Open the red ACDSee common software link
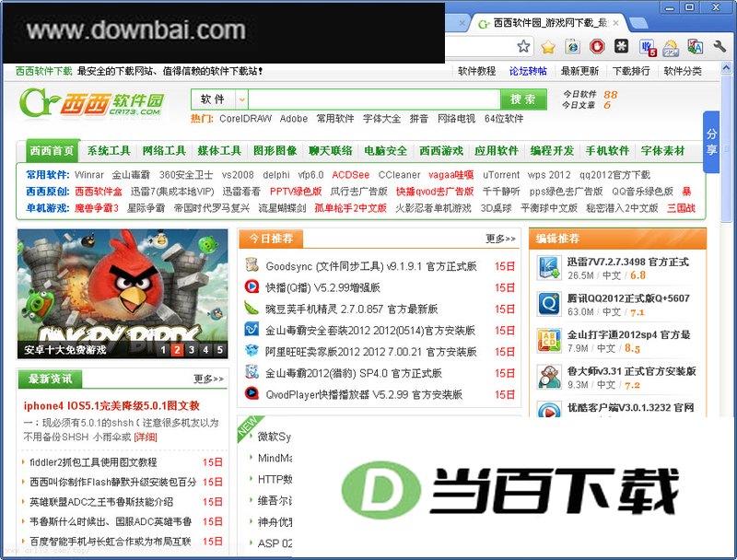 351,175
